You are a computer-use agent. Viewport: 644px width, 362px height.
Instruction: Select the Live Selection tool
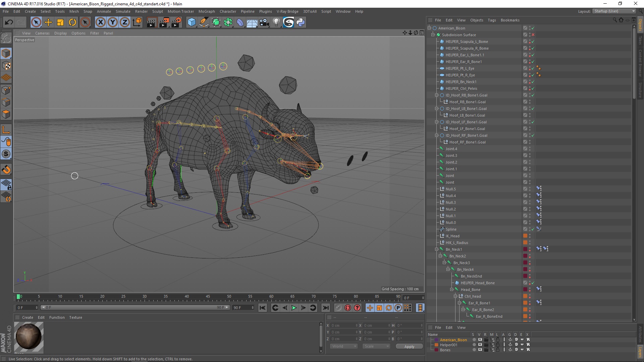pyautogui.click(x=36, y=22)
